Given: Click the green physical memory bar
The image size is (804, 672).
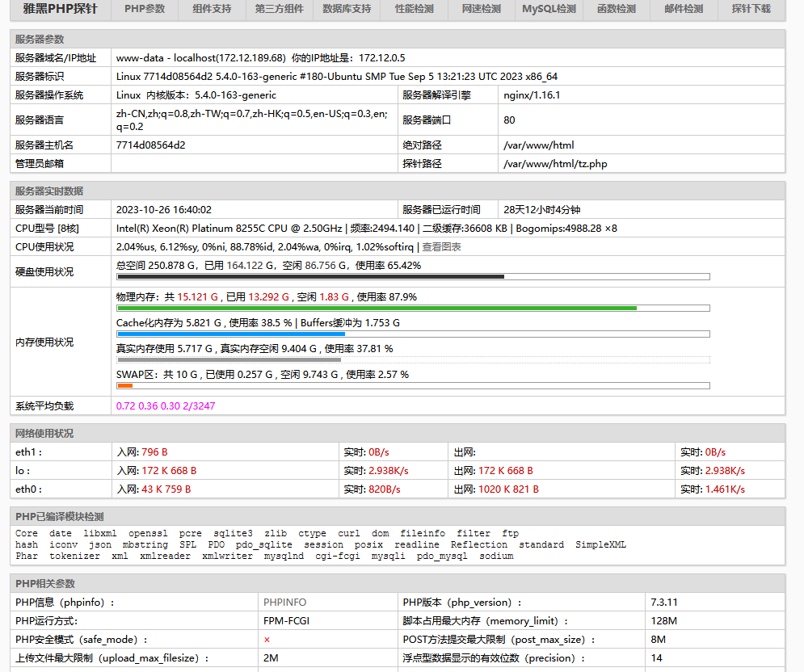Looking at the screenshot, I should click(x=377, y=308).
